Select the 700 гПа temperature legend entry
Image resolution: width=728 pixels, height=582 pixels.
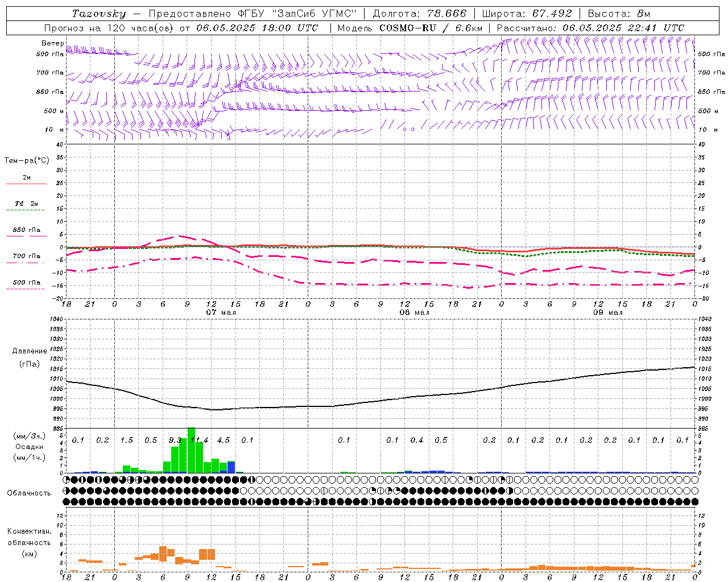pos(27,256)
